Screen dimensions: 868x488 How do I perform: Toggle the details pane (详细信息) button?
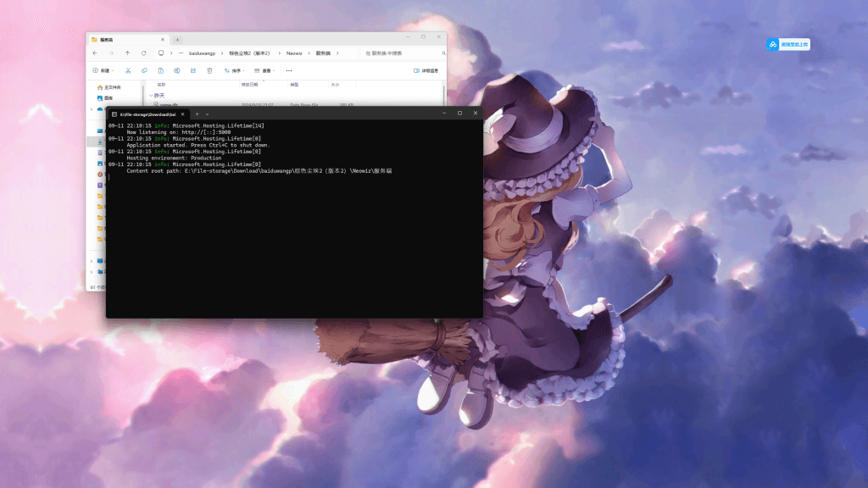pyautogui.click(x=426, y=70)
